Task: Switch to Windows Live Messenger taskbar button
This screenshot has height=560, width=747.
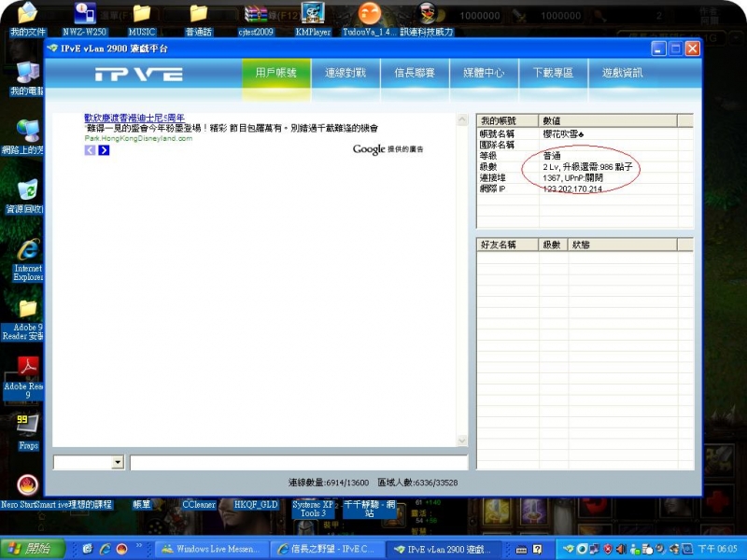Action: (x=211, y=549)
